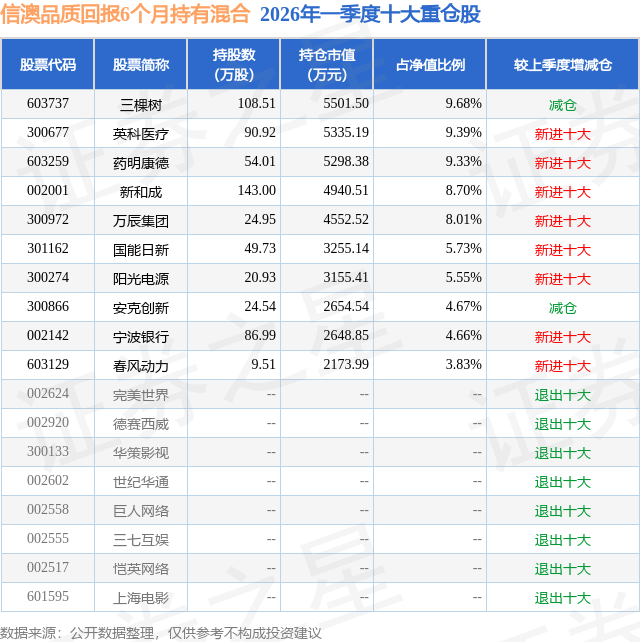Click stock name 安克创新
Image resolution: width=640 pixels, height=642 pixels.
(x=141, y=308)
